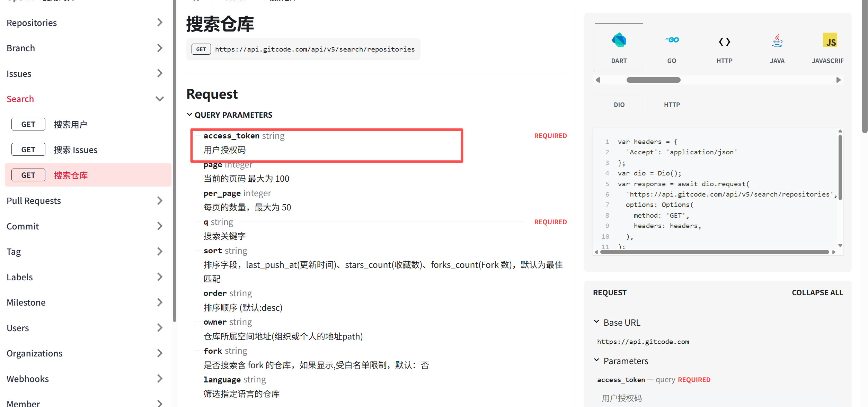Collapse the Search sidebar group
The width and height of the screenshot is (868, 407).
point(159,99)
